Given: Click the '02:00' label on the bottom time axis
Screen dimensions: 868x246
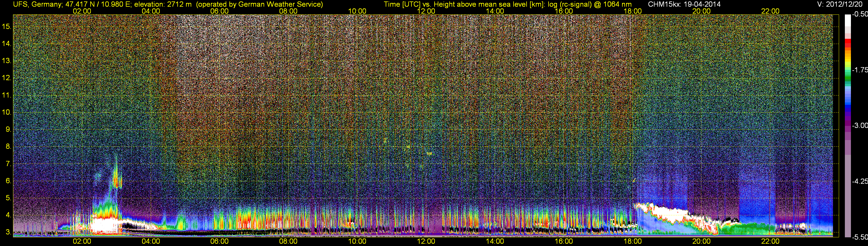Looking at the screenshot, I should coord(82,241).
